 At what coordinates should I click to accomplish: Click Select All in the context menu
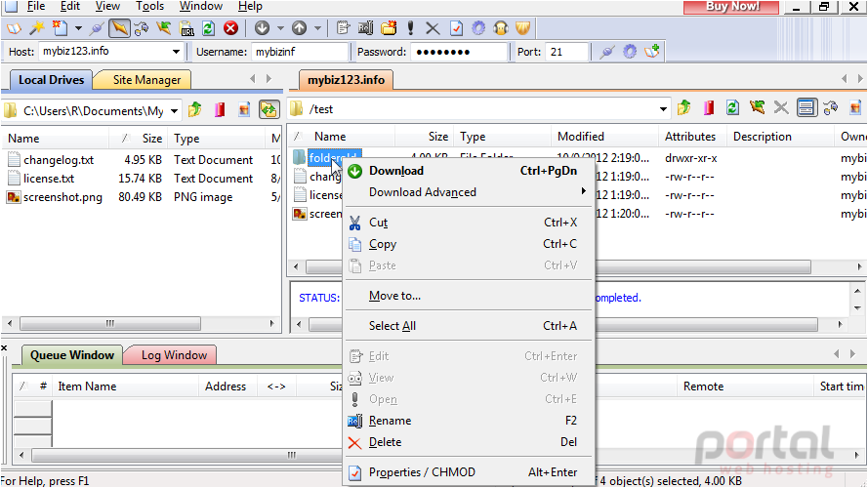coord(469,326)
